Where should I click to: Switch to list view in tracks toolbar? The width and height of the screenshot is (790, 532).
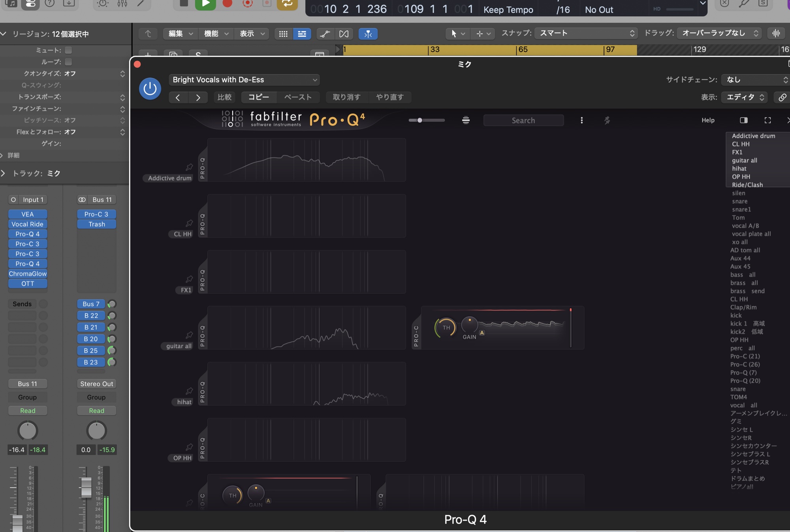(302, 34)
